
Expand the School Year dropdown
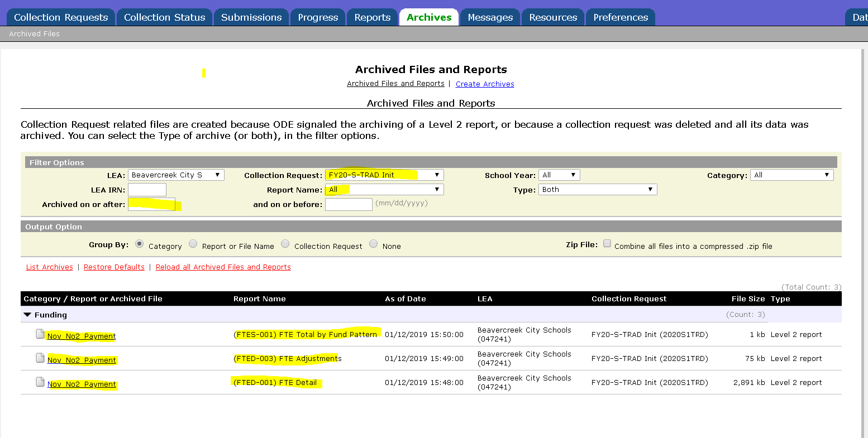click(x=559, y=175)
